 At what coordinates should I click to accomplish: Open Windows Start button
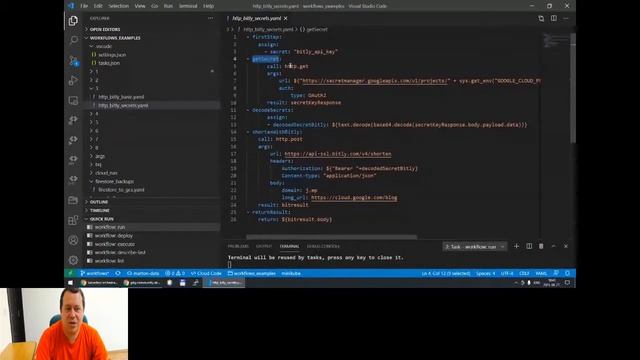coord(70,282)
